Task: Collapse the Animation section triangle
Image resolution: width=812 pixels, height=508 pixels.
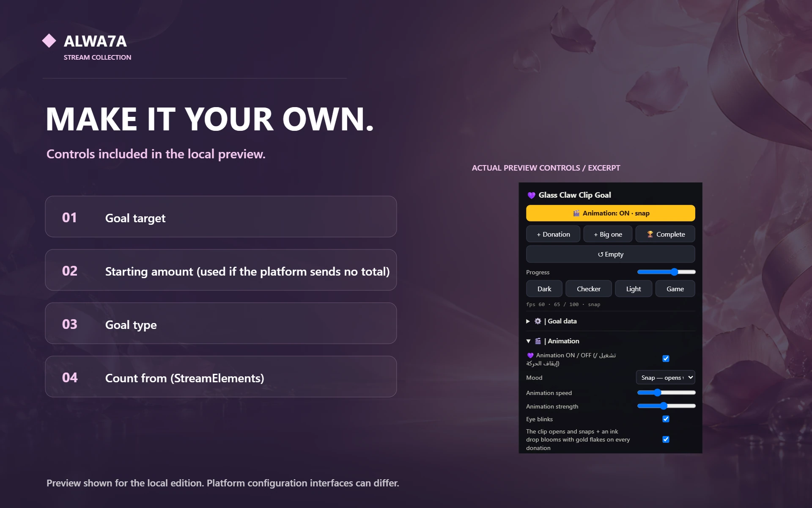Action: 528,341
